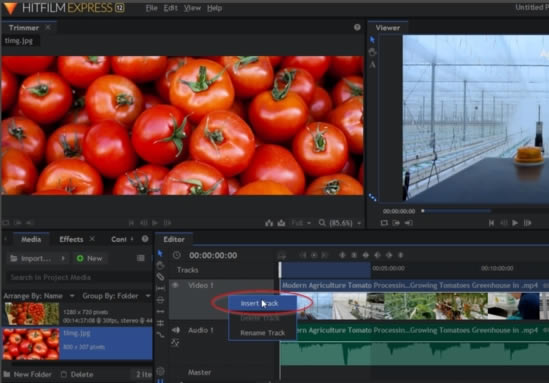549x383 pixels.
Task: Expand the Import options arrow
Action: coord(63,258)
